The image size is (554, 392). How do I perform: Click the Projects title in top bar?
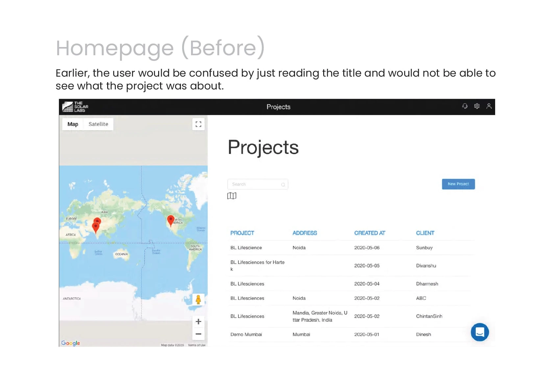(x=278, y=107)
